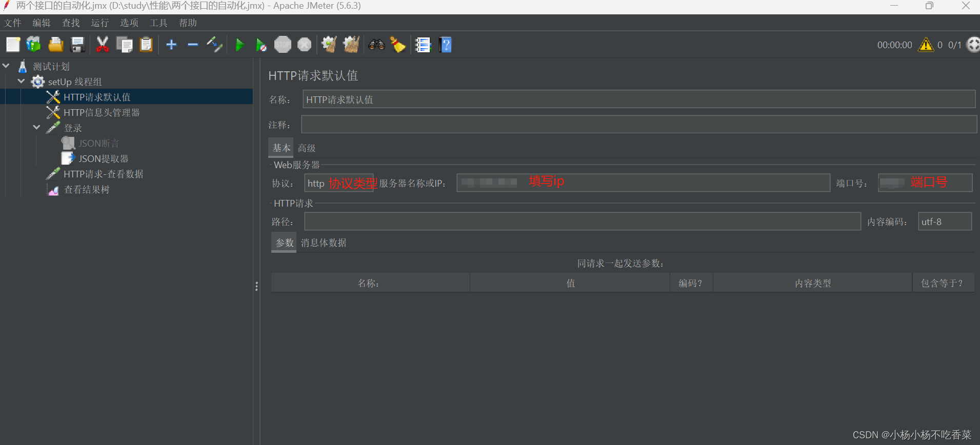Open the 选项 menu
This screenshot has width=980, height=445.
pyautogui.click(x=129, y=23)
